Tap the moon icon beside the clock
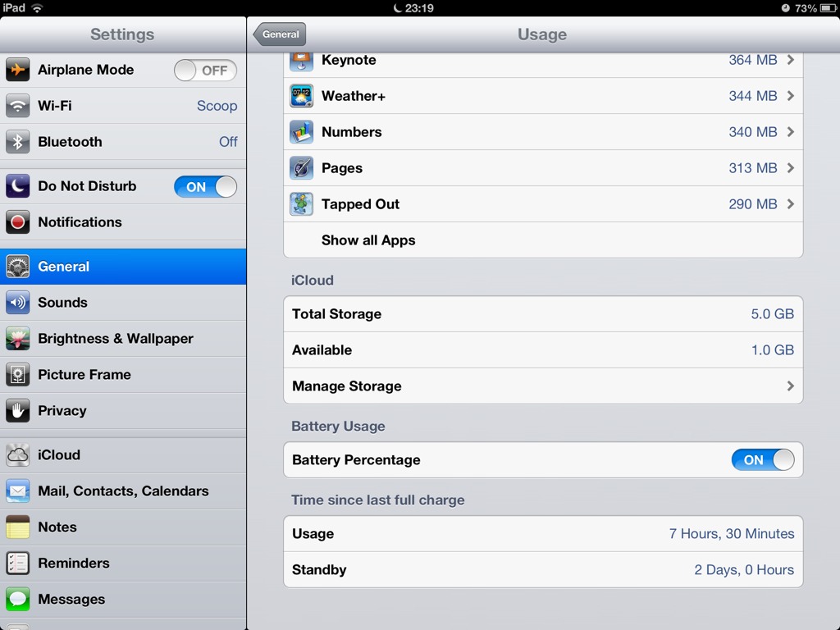 [x=398, y=8]
